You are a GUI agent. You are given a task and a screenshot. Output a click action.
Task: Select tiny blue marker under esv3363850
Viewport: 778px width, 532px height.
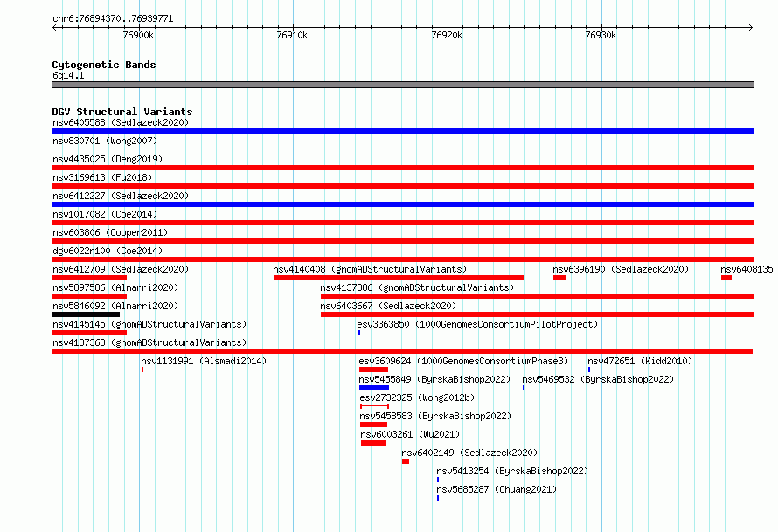pos(358,333)
